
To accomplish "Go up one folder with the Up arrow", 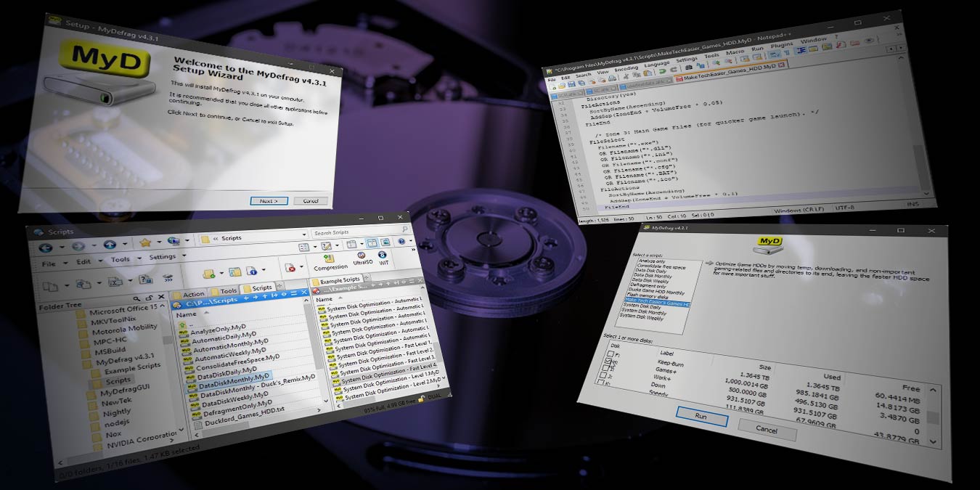I will 109,245.
